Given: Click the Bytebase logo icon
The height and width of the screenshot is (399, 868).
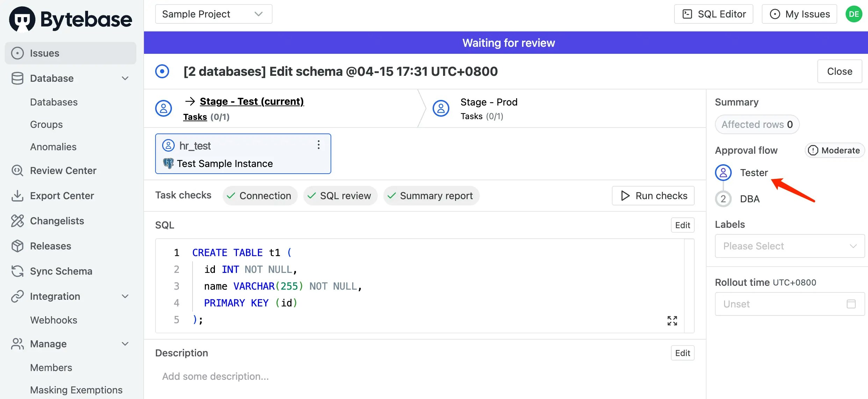Looking at the screenshot, I should click(x=21, y=19).
